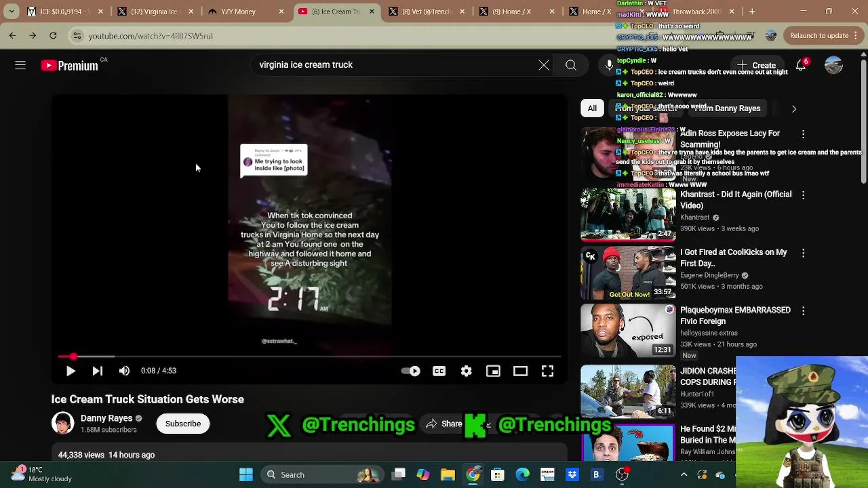The height and width of the screenshot is (488, 868).
Task: Switch to (9) Home / X tab
Action: coord(515,12)
